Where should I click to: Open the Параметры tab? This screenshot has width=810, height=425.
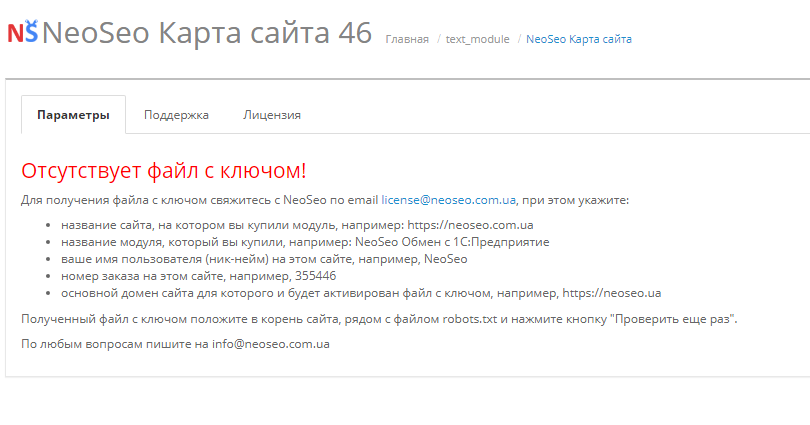(73, 115)
